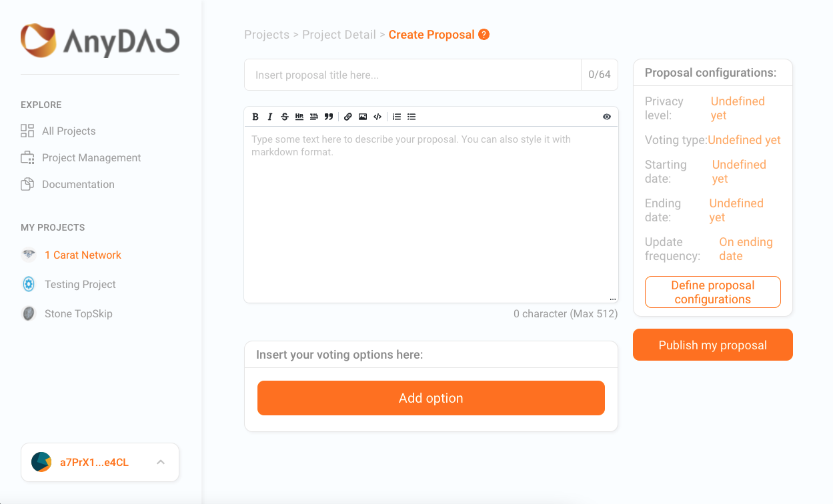The width and height of the screenshot is (833, 504).
Task: Toggle markdown preview with the eye icon
Action: [607, 117]
